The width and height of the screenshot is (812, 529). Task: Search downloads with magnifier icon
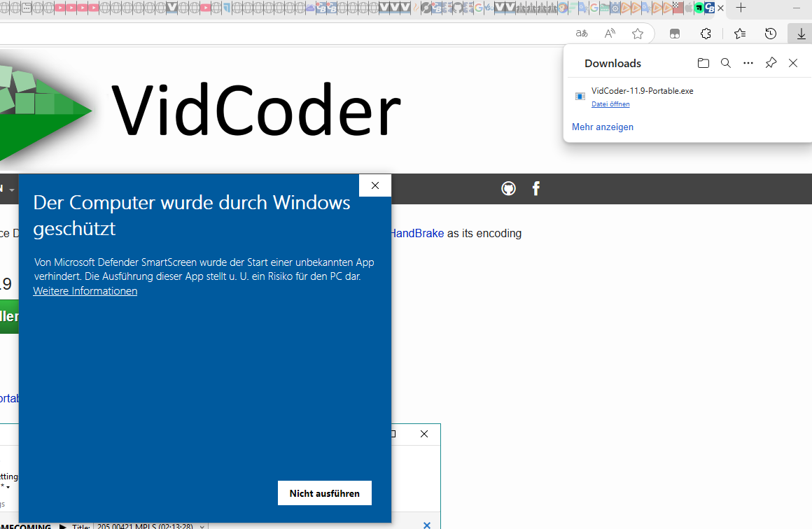[725, 63]
